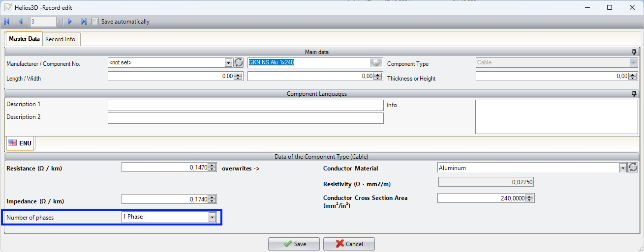Viewport: 644px width, 252px height.
Task: Click the Info text area
Action: tap(556, 117)
